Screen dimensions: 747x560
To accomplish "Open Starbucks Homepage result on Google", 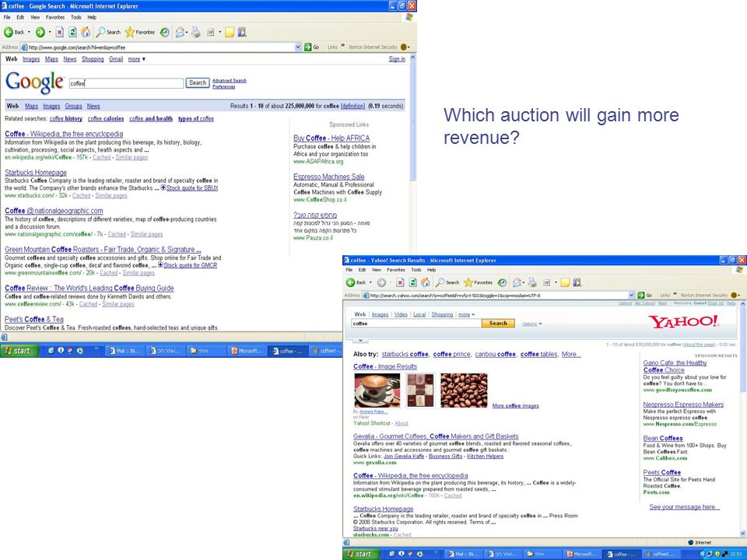I will click(x=36, y=173).
